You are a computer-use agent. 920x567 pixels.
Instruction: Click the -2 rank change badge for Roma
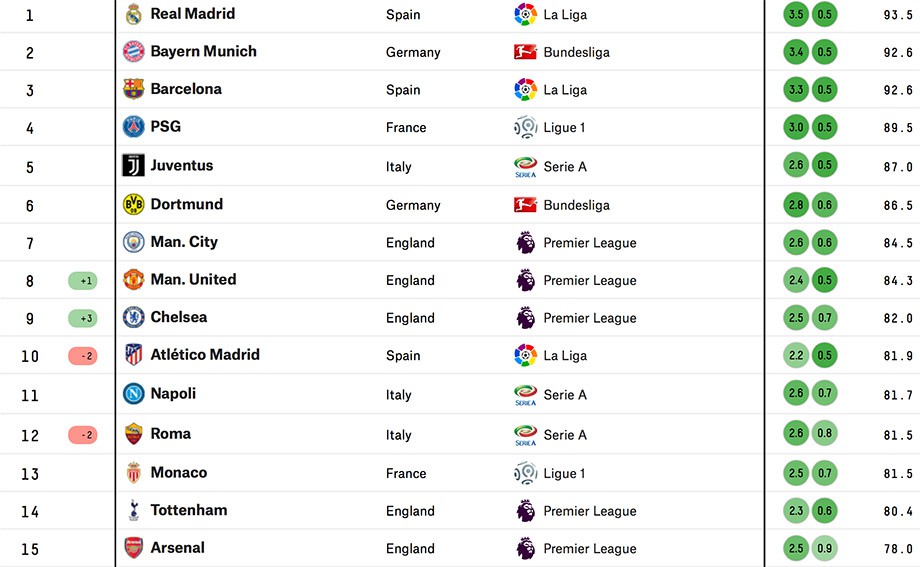point(83,435)
